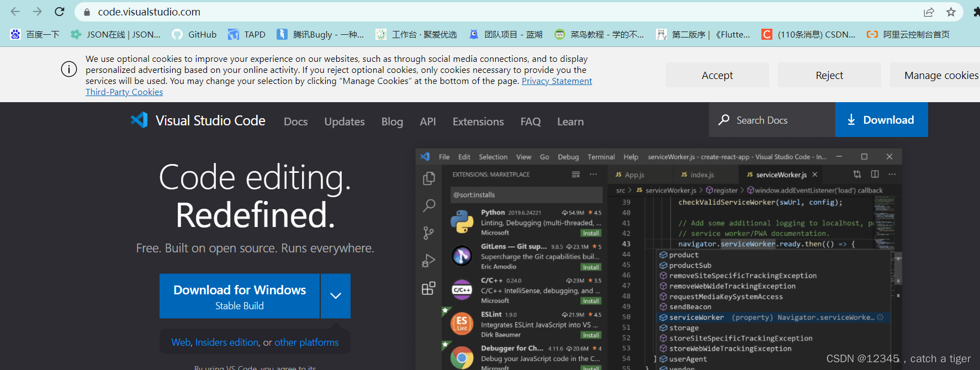Open the Learn nav item
The height and width of the screenshot is (370, 980).
[x=570, y=121]
